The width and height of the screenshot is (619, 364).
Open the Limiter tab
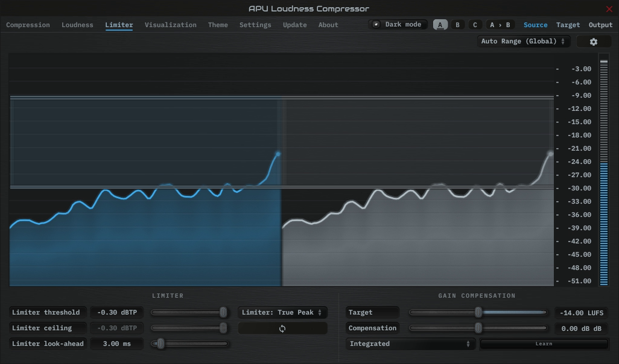(x=119, y=25)
